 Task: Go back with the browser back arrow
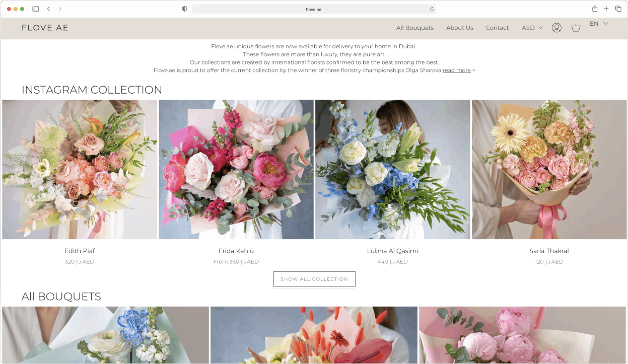click(48, 9)
